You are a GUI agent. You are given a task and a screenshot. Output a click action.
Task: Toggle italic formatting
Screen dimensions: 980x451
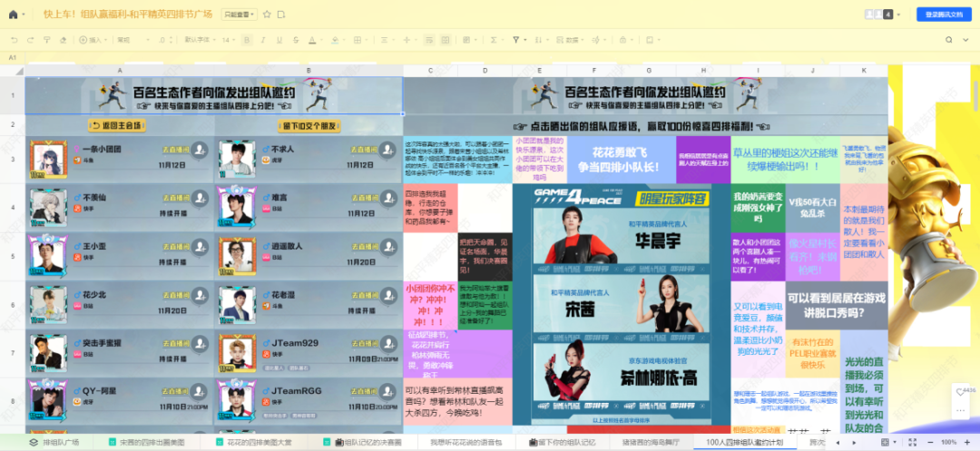263,40
